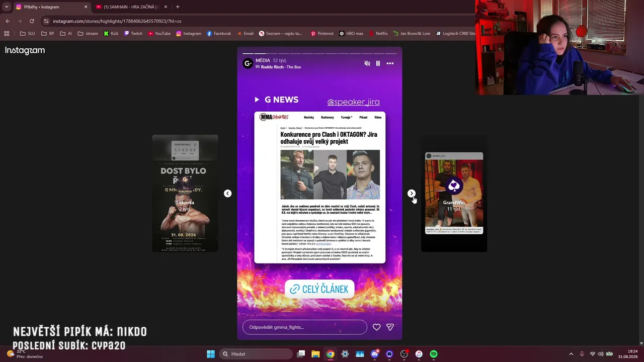Open the AI bookmarks folder
This screenshot has width=644, height=362.
[x=66, y=34]
